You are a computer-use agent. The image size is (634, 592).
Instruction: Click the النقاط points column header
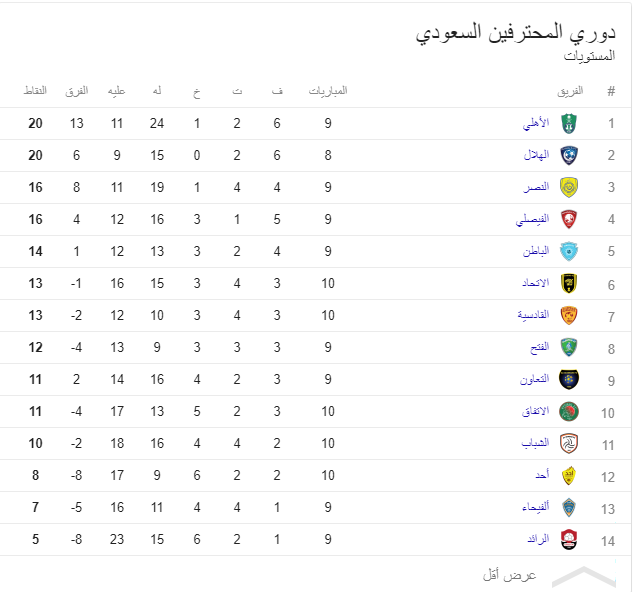click(35, 91)
